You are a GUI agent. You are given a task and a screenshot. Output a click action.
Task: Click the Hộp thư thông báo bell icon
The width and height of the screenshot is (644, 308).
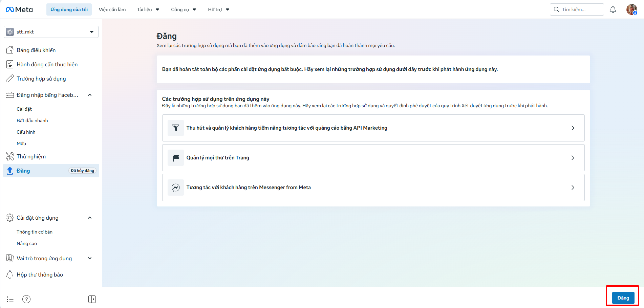10,274
